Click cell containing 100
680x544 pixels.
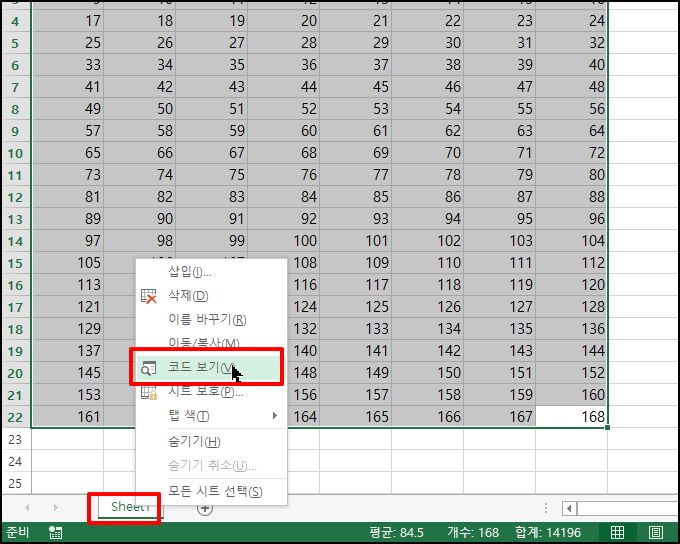[283, 241]
